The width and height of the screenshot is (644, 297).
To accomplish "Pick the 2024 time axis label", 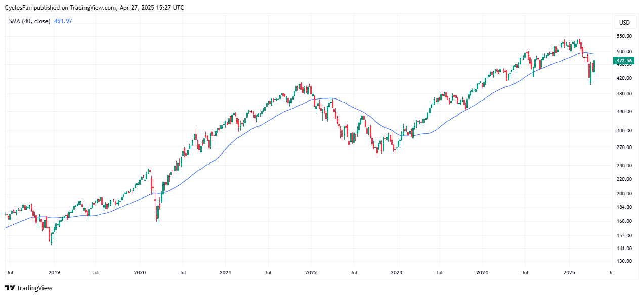I will (x=482, y=273).
